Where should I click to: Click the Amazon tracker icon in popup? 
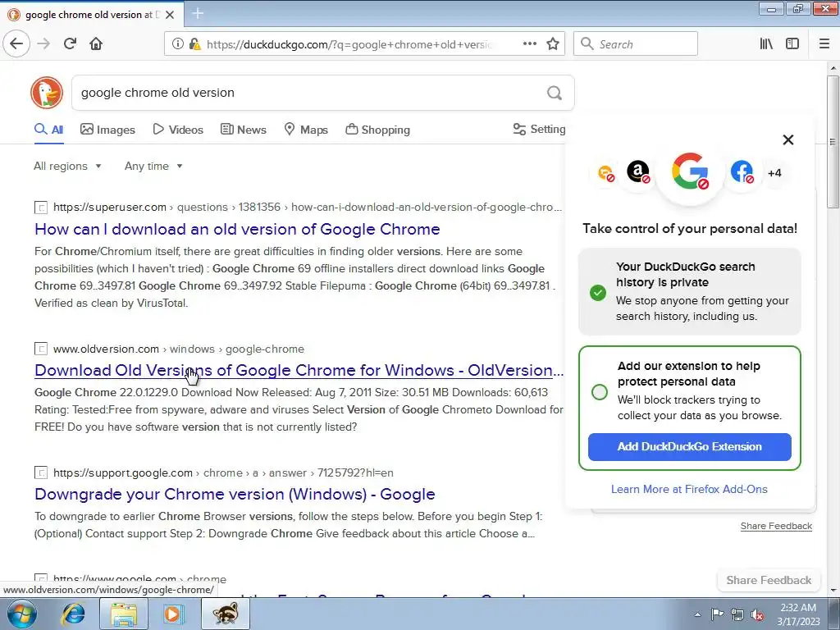point(638,172)
